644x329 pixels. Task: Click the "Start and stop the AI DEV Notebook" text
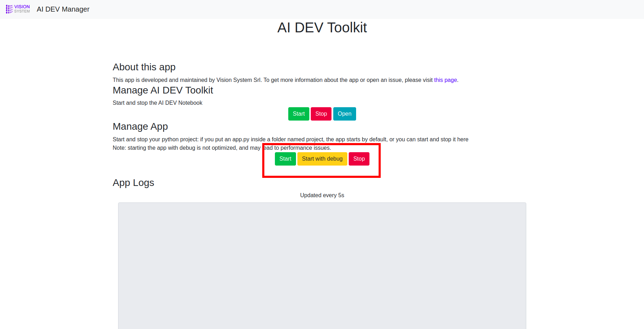[x=157, y=103]
